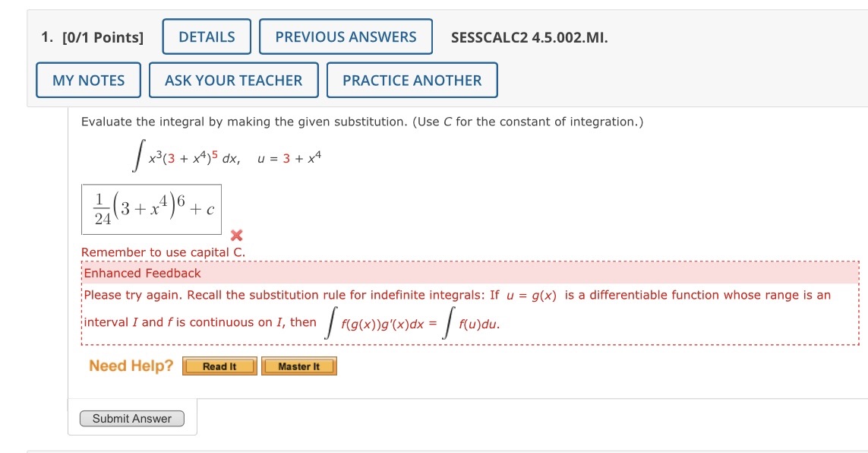Viewport: 868px width, 453px height.
Task: Submit the current answer
Action: click(x=131, y=418)
